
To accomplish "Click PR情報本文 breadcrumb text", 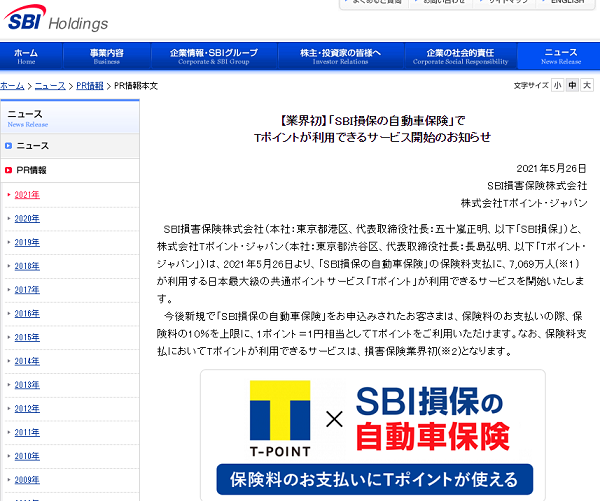I will [x=136, y=86].
